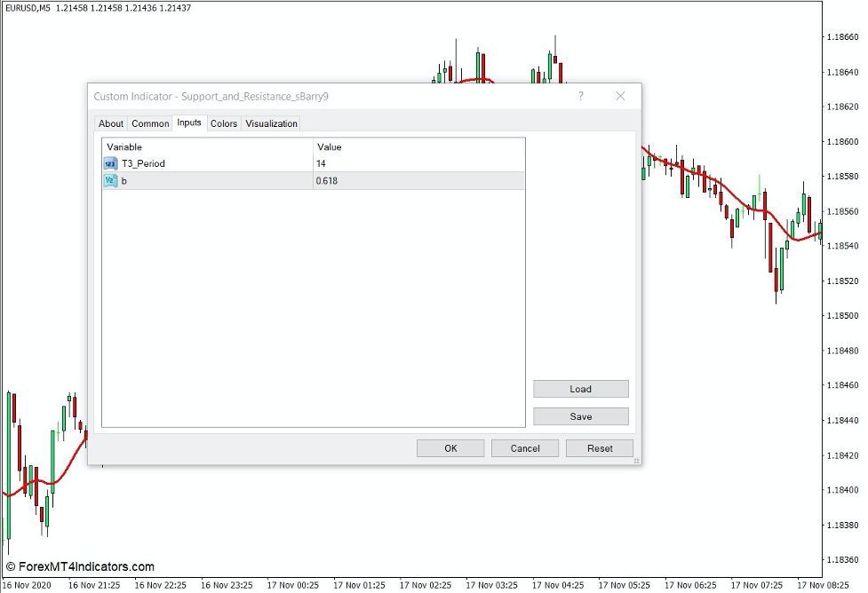This screenshot has height=593, width=868.
Task: Load a saved inputs preset
Action: [x=580, y=389]
